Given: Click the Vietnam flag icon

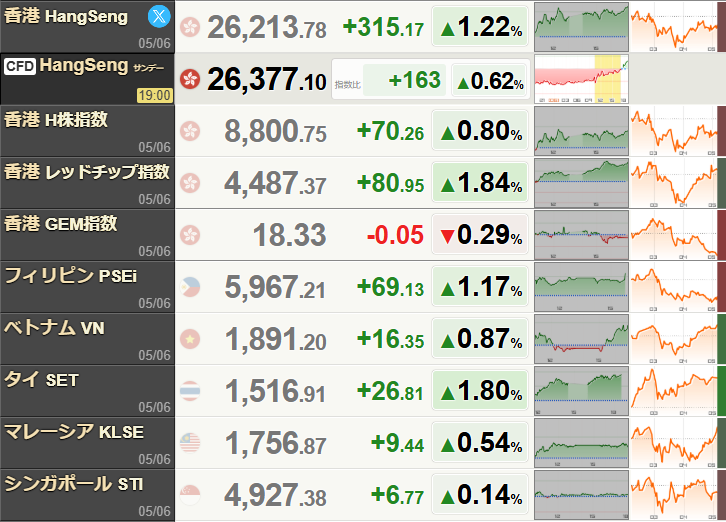Looking at the screenshot, I should (190, 339).
